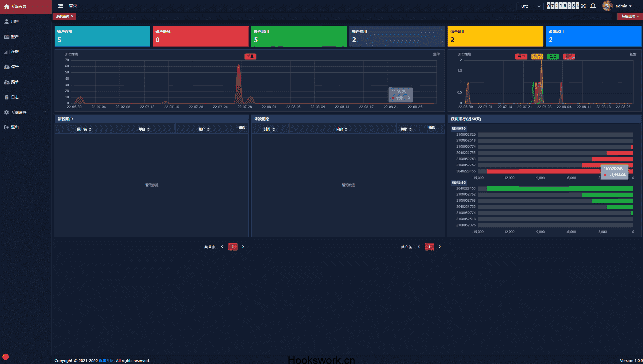Open the admin user dropdown menu
Screen dimensions: 643x364
[624, 6]
